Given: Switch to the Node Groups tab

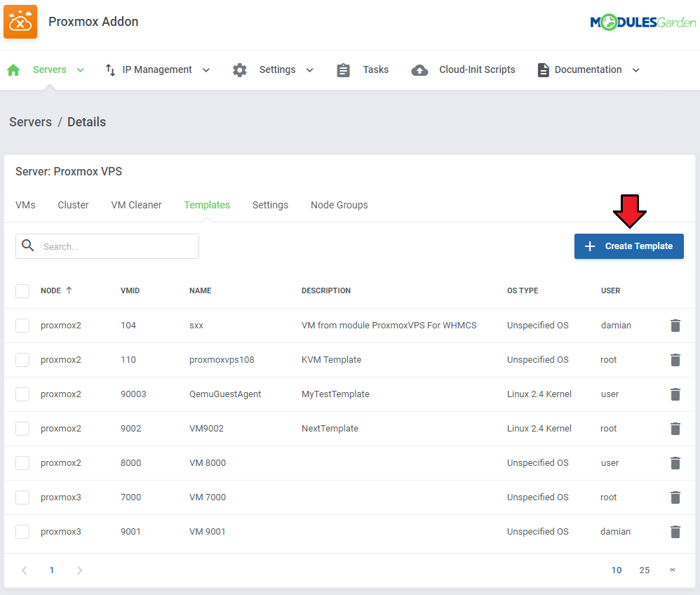Looking at the screenshot, I should (339, 205).
